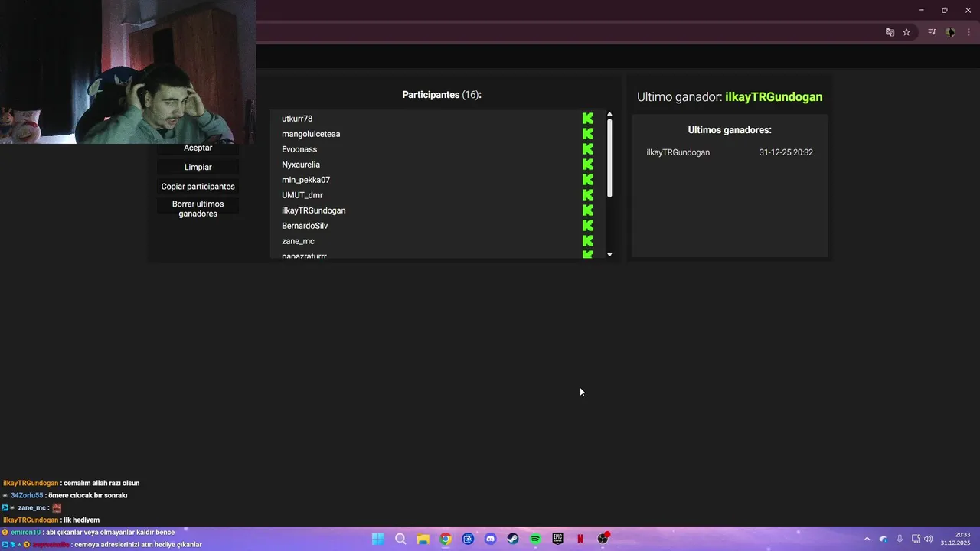Open Chrome media controls music icon

932,32
